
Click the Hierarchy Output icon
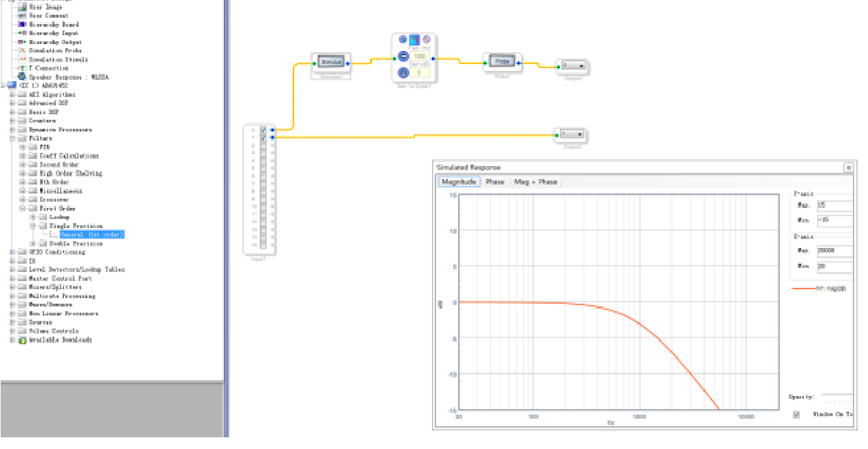(22, 42)
